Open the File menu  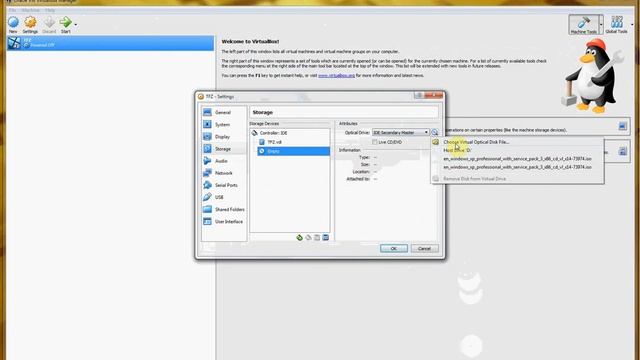(x=12, y=10)
